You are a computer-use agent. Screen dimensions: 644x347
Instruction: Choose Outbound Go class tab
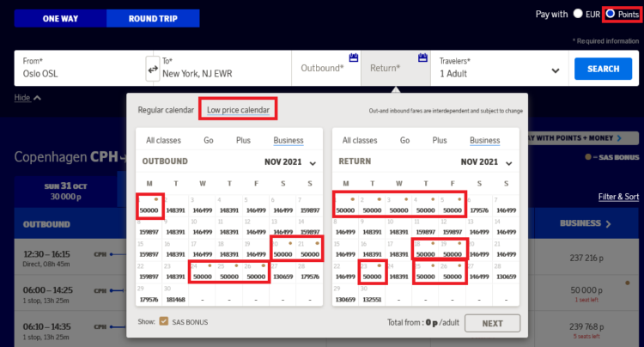tap(209, 141)
